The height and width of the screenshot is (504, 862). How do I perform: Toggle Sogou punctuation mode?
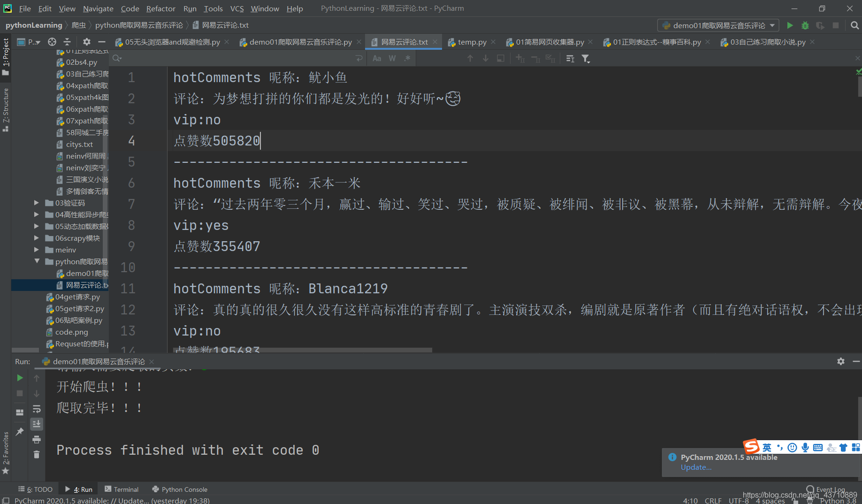coord(780,448)
